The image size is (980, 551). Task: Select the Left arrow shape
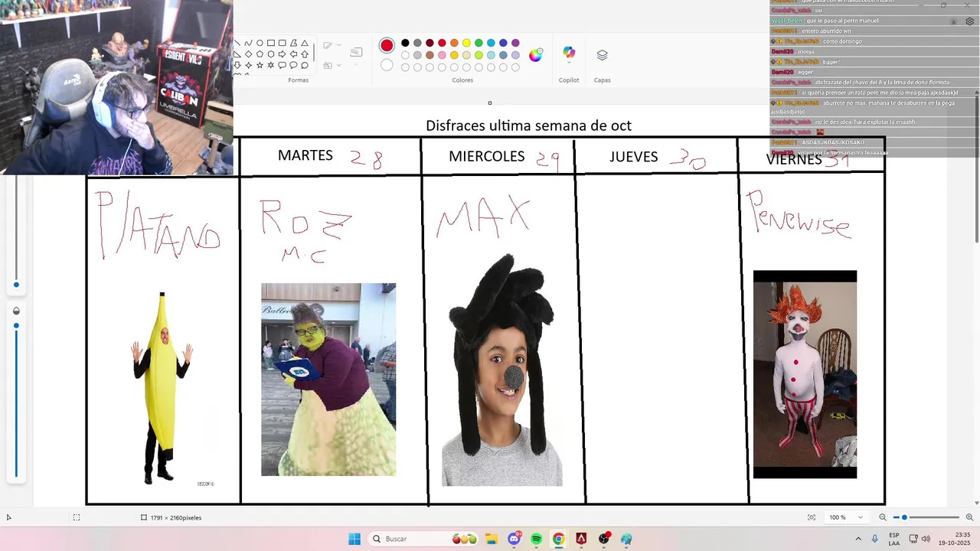(x=294, y=54)
